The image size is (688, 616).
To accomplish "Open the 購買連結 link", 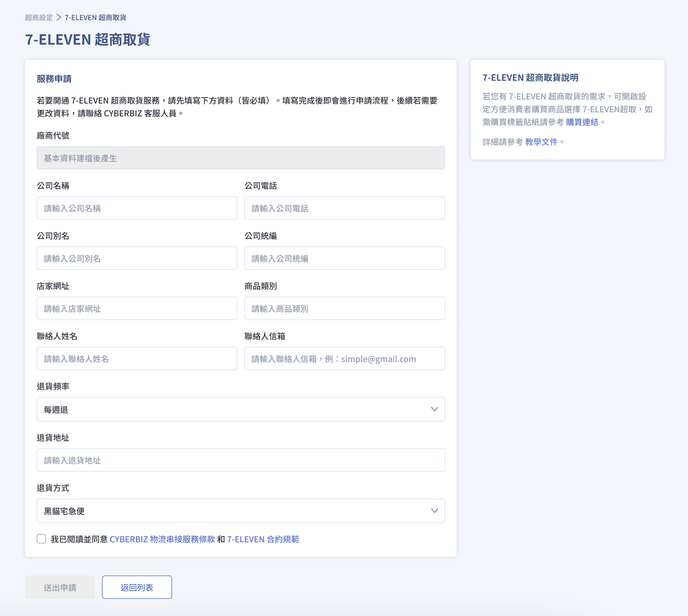I will [x=582, y=122].
